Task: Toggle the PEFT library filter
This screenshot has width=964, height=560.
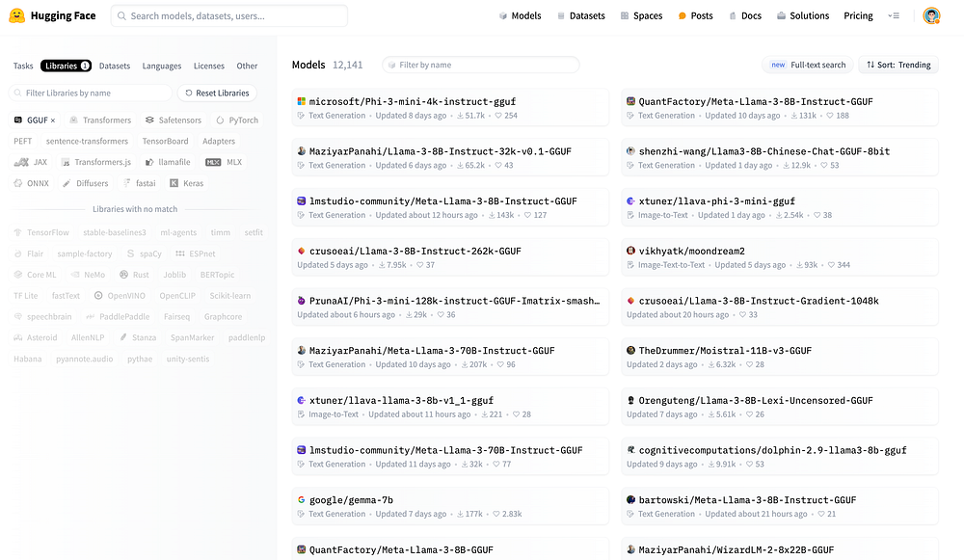Action: (23, 141)
